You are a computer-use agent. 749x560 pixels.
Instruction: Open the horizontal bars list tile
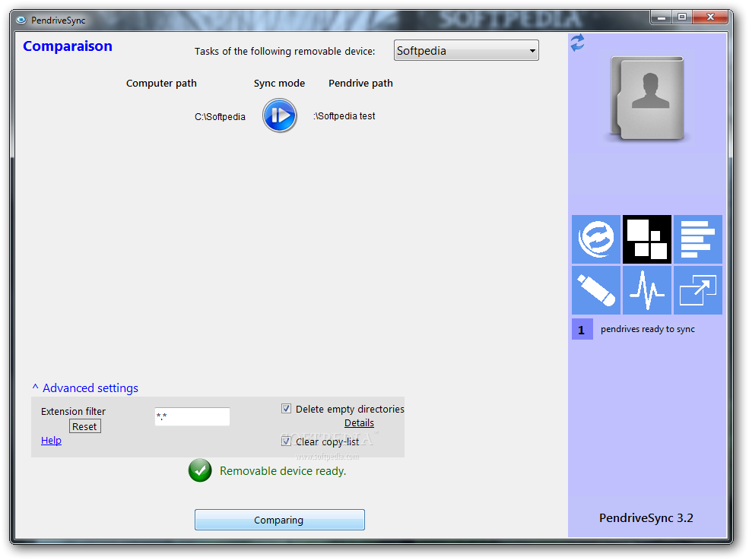pyautogui.click(x=697, y=239)
